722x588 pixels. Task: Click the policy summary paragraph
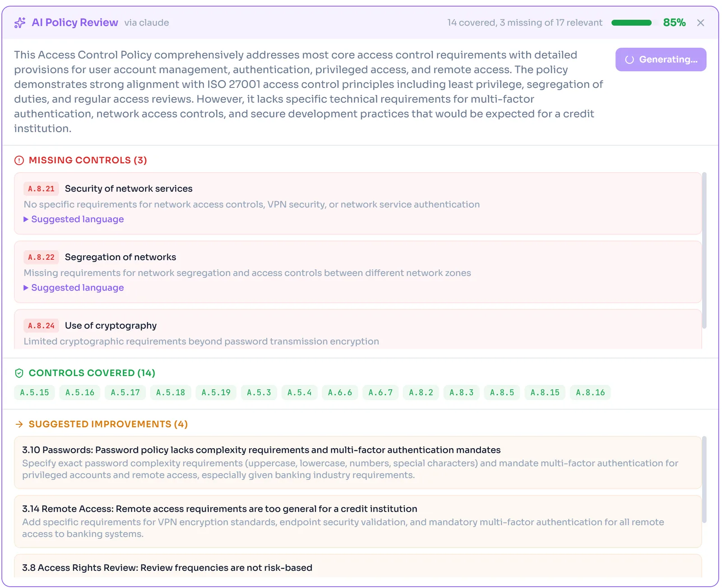point(309,92)
